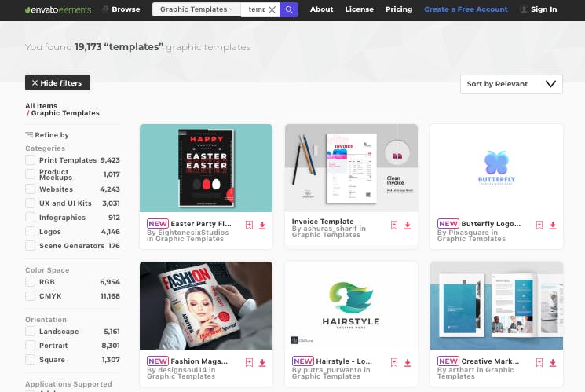This screenshot has height=392, width=585.
Task: Download the Fashion Magazine item
Action: 262,362
